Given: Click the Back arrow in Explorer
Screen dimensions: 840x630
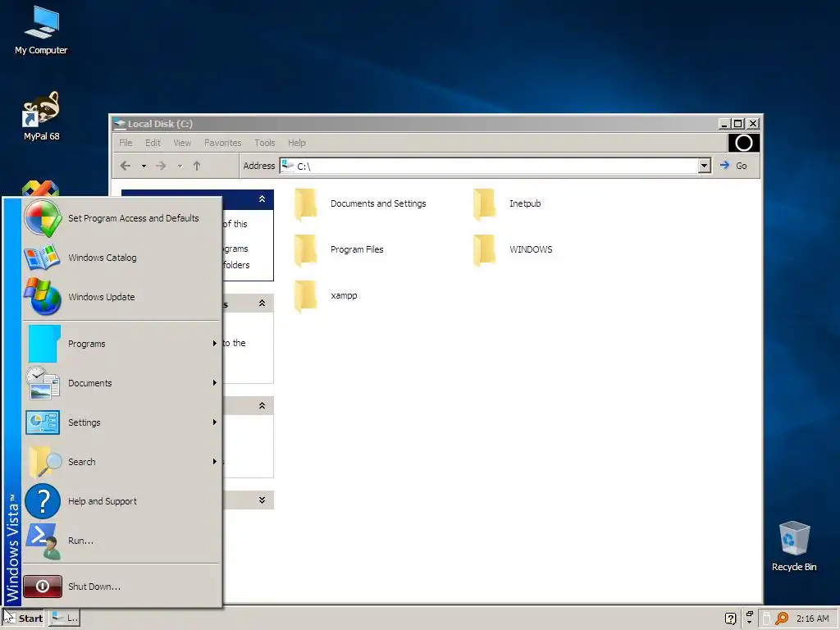Looking at the screenshot, I should pyautogui.click(x=126, y=166).
